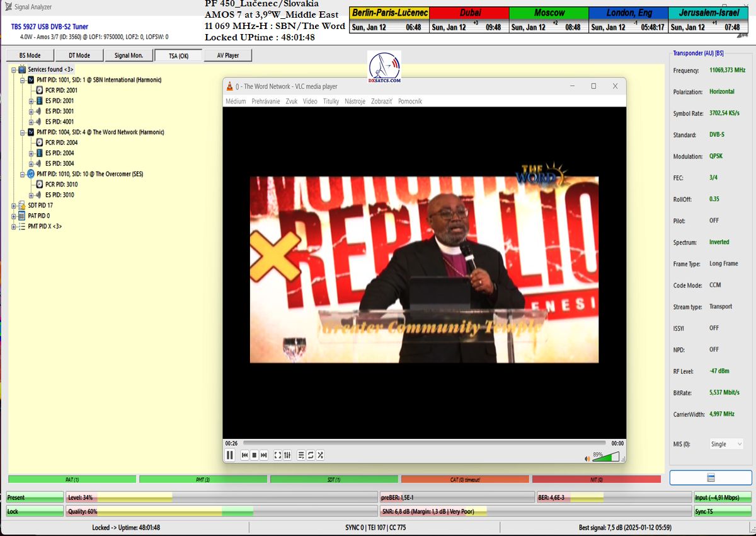The image size is (756, 536).
Task: Mute audio using the VLC speaker icon
Action: (x=587, y=457)
